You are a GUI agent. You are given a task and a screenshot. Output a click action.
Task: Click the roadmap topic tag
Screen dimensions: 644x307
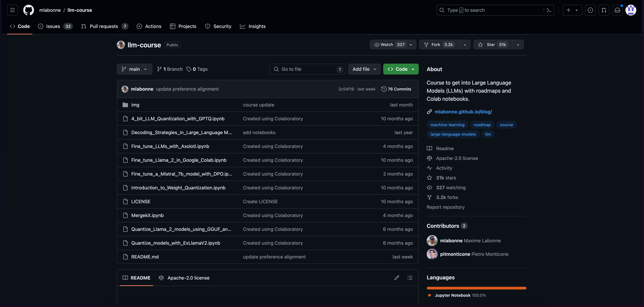(x=482, y=125)
